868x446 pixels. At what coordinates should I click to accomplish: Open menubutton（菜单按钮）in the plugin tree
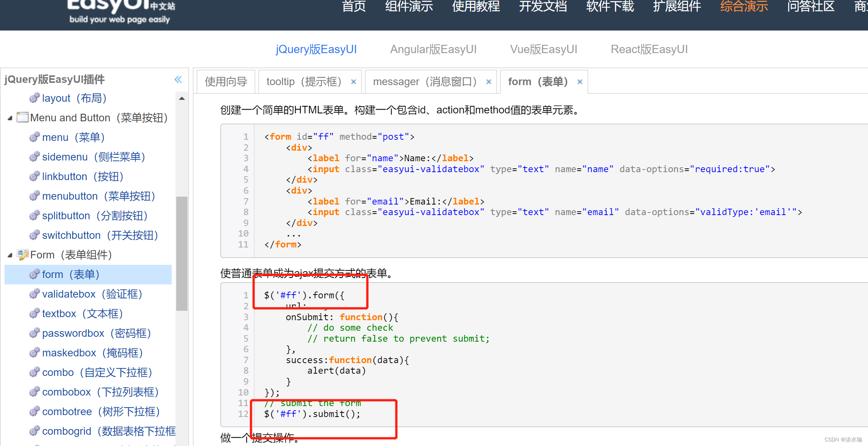(x=99, y=196)
